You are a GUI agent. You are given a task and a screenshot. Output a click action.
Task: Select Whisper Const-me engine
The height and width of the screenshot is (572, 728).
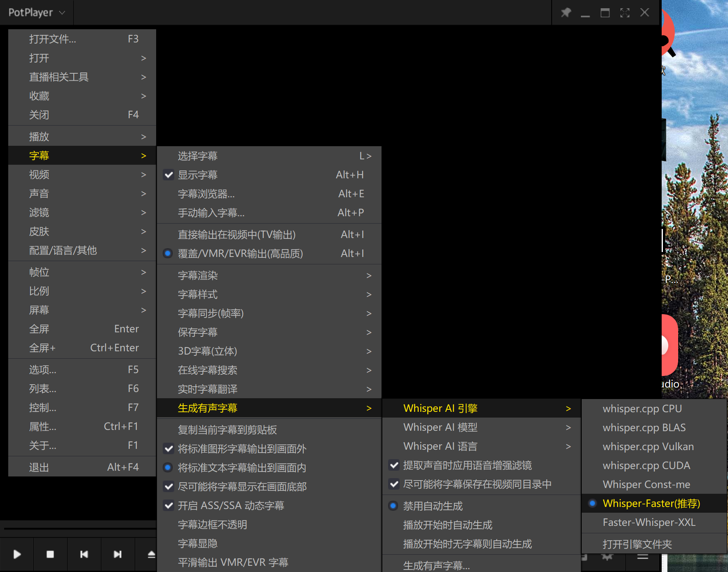point(654,485)
